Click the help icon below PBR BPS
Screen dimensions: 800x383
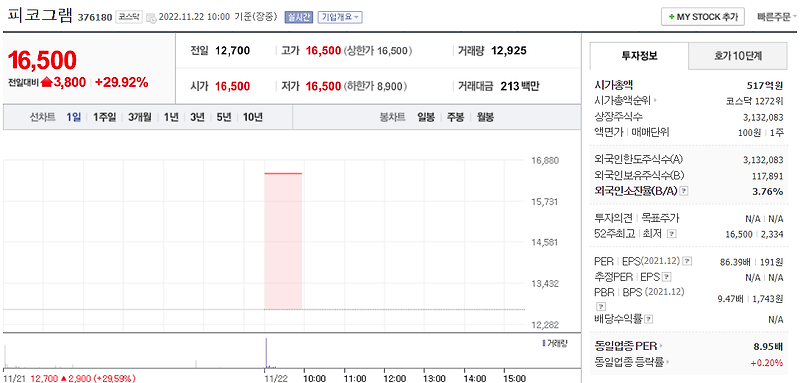(601, 306)
